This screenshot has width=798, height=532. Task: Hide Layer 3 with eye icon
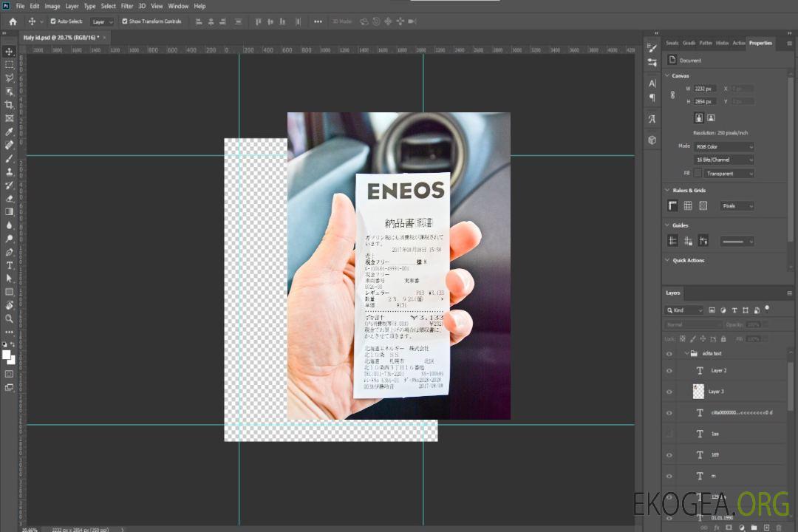coord(669,392)
